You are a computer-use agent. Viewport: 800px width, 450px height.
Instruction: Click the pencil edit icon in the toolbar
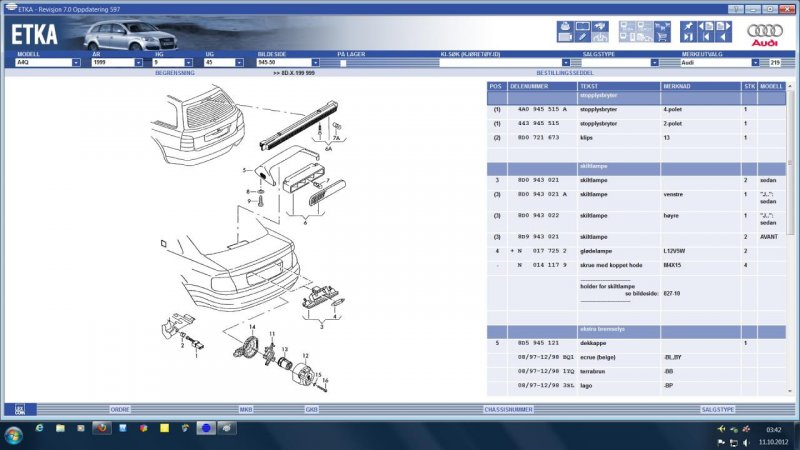(x=582, y=36)
